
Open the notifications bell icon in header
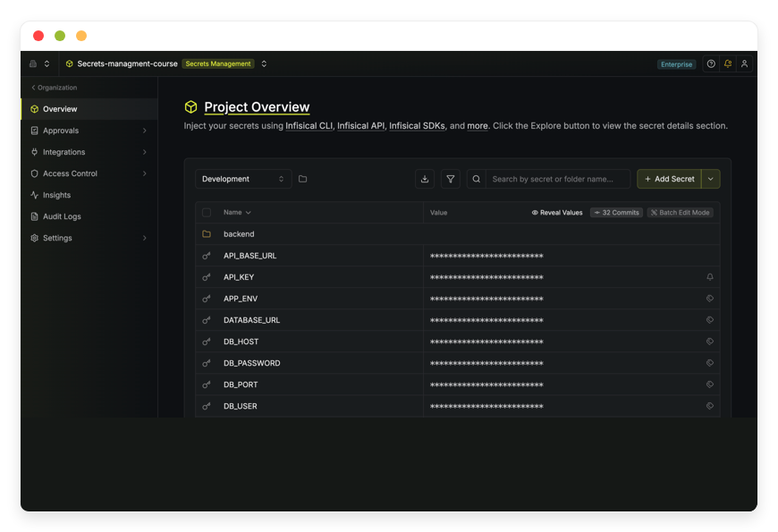pos(727,63)
